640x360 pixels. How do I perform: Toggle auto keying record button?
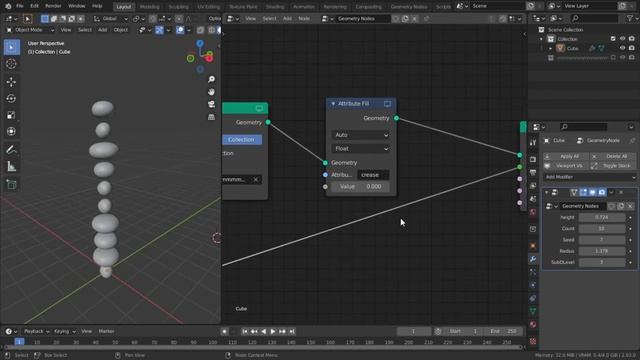click(224, 331)
